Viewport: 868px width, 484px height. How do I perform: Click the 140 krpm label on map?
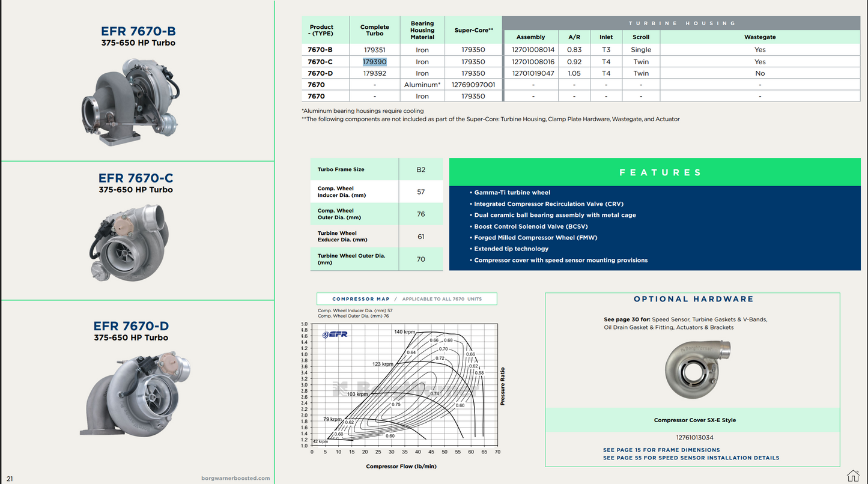click(x=405, y=332)
